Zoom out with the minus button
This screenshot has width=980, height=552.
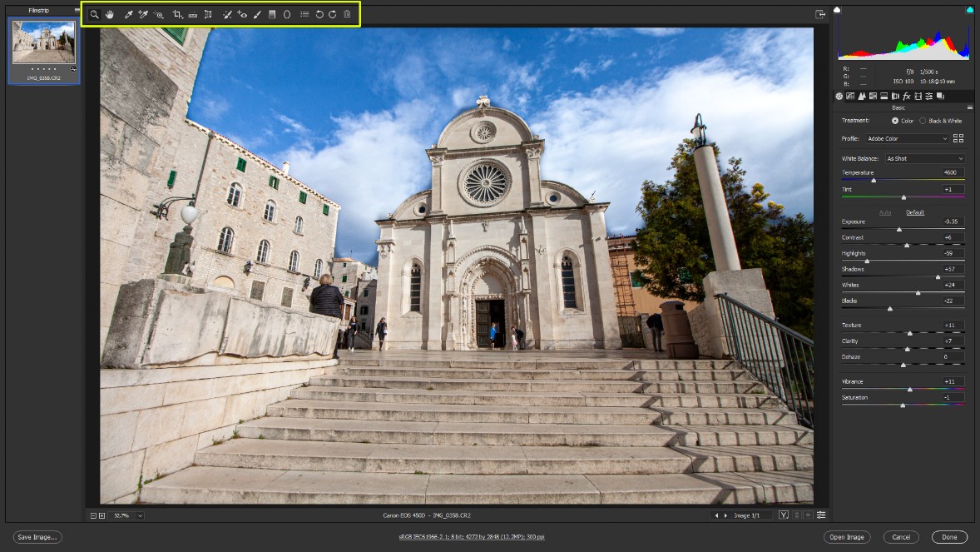click(93, 515)
